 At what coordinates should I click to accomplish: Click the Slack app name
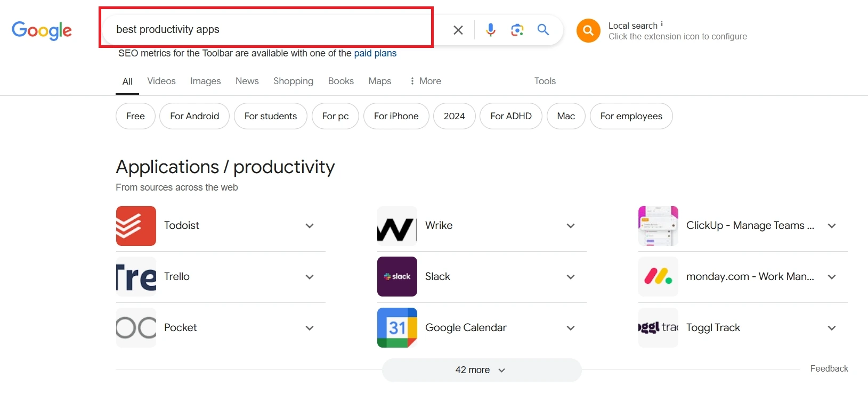tap(437, 277)
